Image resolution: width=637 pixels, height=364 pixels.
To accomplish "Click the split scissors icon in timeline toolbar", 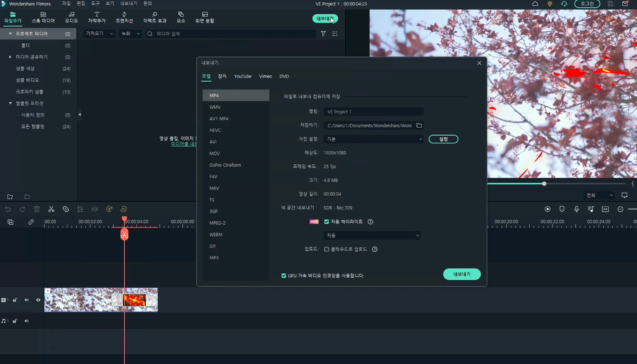I will (51, 209).
